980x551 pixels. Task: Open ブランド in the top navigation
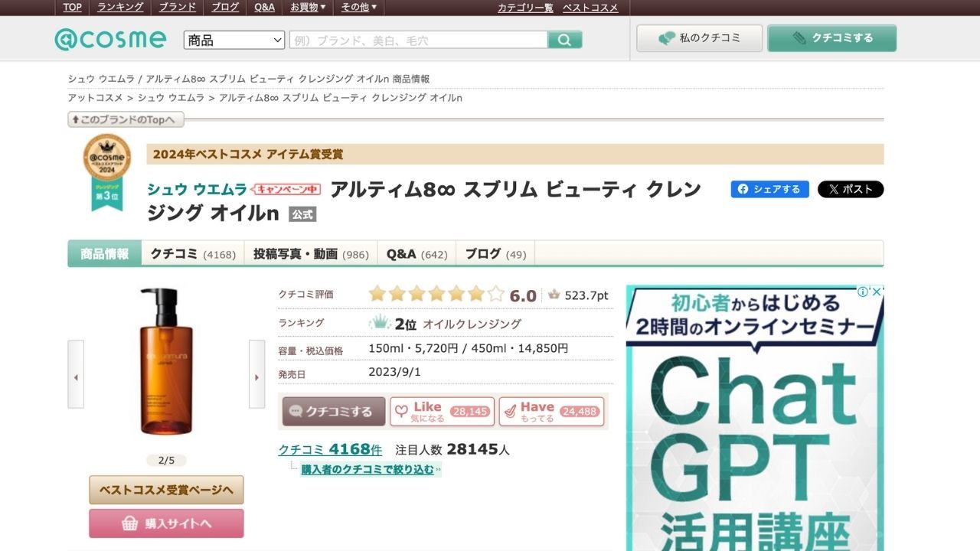tap(177, 7)
